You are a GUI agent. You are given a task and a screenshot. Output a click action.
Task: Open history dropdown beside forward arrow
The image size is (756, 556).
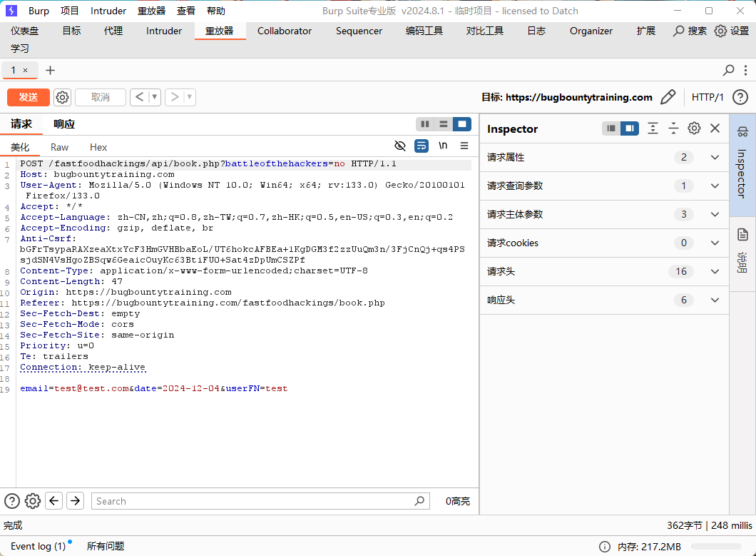pyautogui.click(x=190, y=97)
